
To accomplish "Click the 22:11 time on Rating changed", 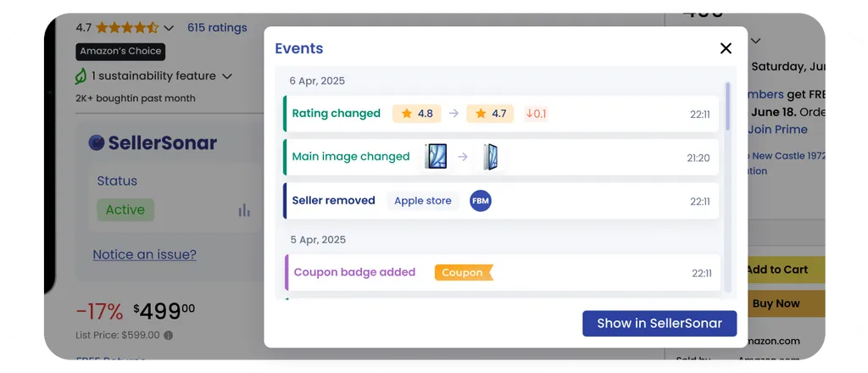I will [699, 114].
